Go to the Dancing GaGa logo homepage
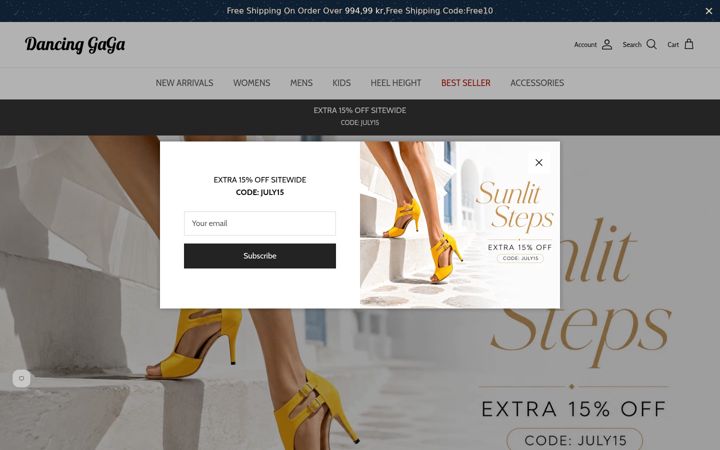Image resolution: width=720 pixels, height=450 pixels. [75, 45]
